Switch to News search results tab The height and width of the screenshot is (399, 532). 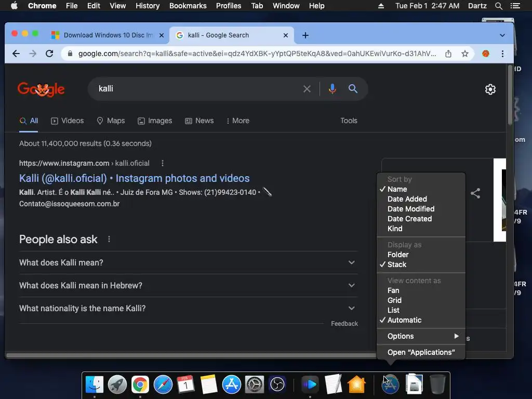tap(199, 121)
